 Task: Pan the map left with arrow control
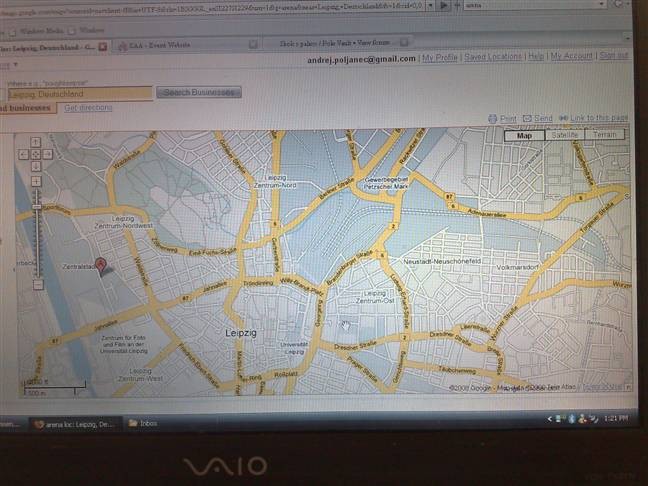coord(24,154)
